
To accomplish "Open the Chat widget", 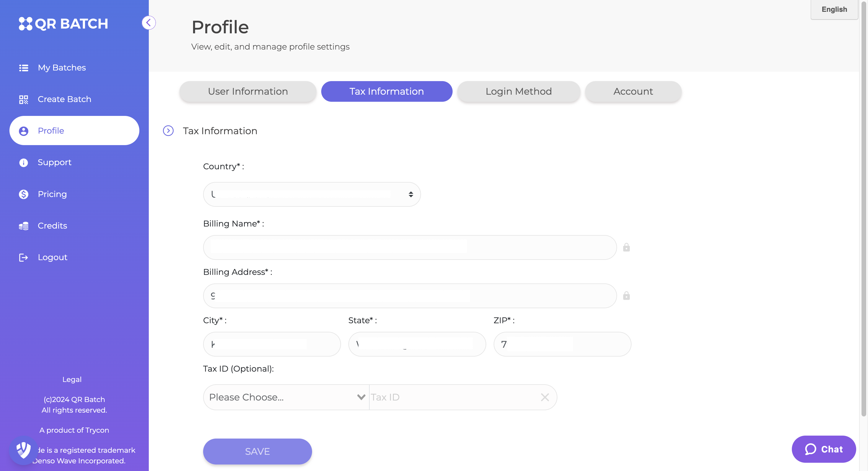I will coord(823,449).
